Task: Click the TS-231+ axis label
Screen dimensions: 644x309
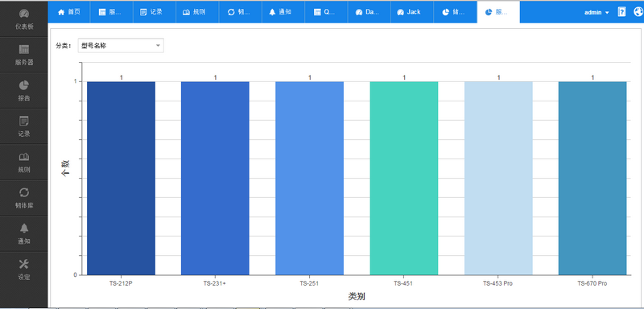Action: point(215,283)
